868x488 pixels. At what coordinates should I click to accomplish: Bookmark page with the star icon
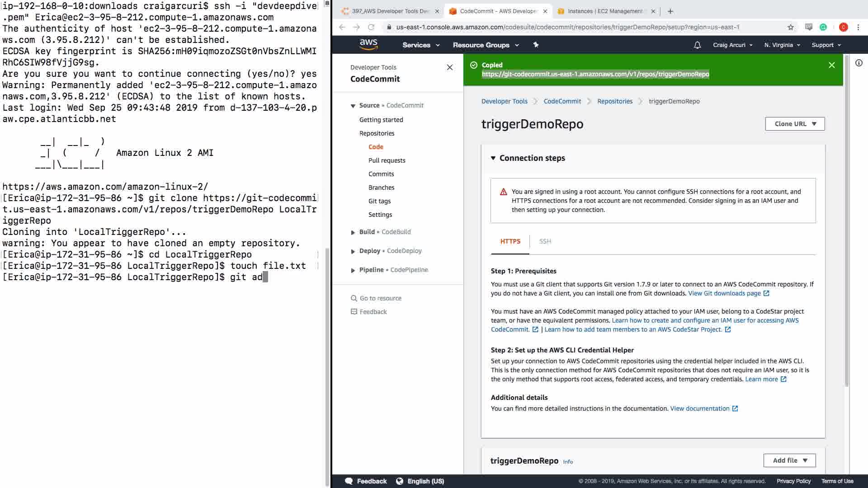click(790, 27)
